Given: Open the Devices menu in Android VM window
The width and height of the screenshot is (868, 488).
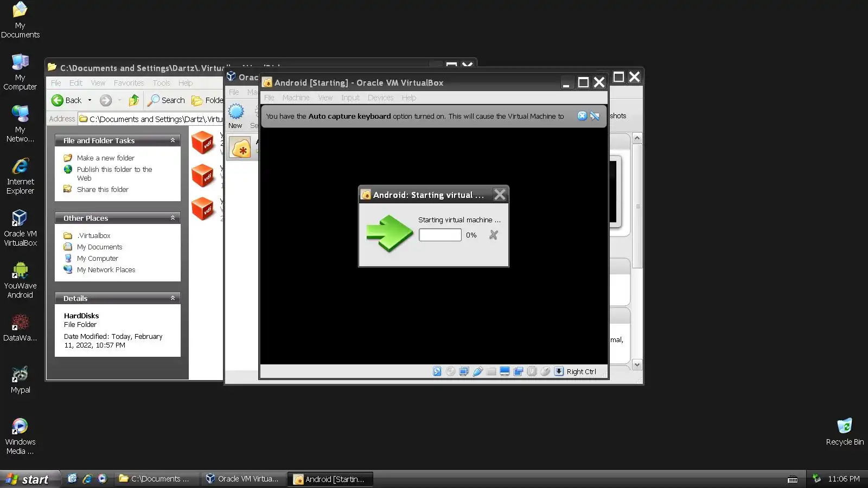Looking at the screenshot, I should (x=380, y=98).
